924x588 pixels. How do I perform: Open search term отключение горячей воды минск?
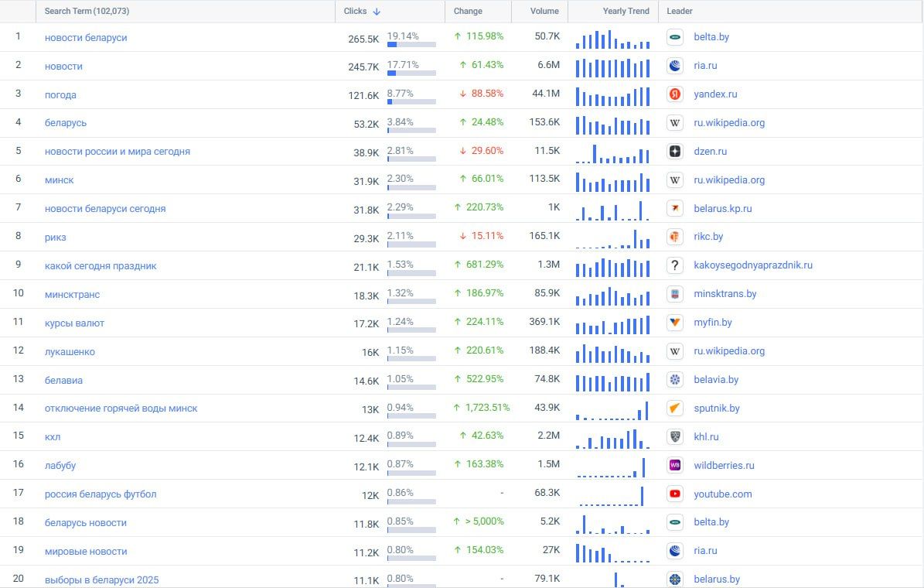(121, 409)
